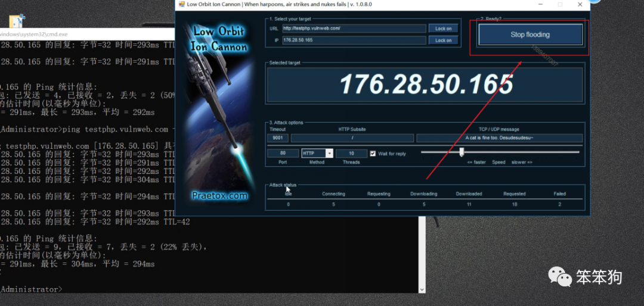Click the Low Orbit Ion Cannon title icon
Viewport: 644px width, 306px height.
(180, 5)
